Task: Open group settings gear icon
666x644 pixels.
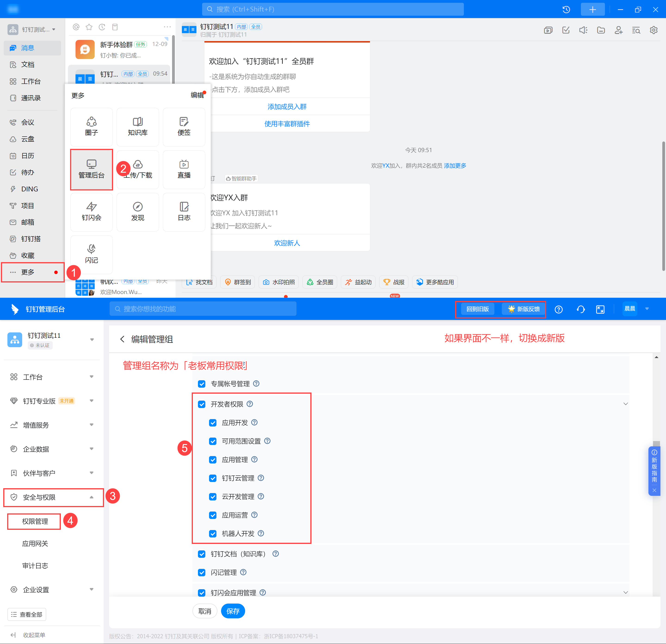Action: (654, 30)
